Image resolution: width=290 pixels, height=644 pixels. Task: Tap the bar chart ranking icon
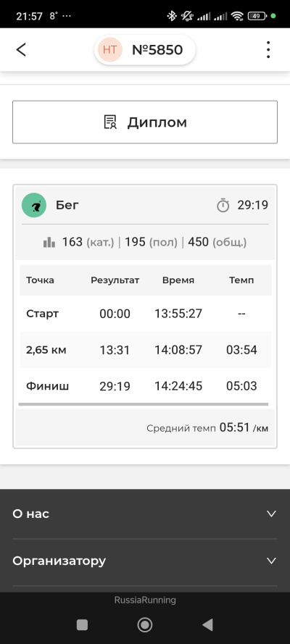49,243
